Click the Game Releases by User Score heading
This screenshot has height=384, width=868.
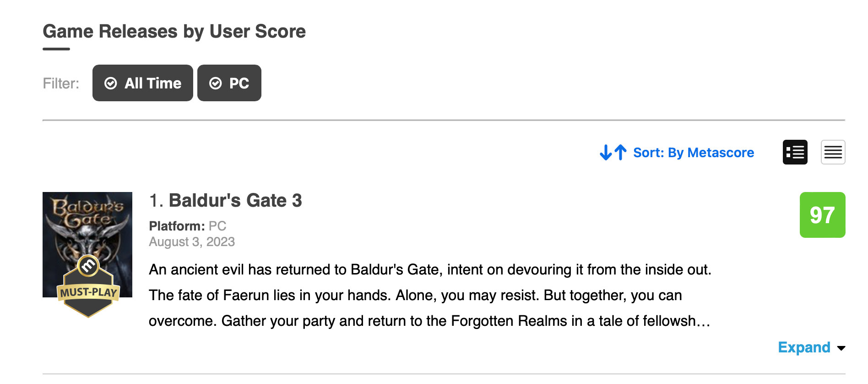coord(174,32)
